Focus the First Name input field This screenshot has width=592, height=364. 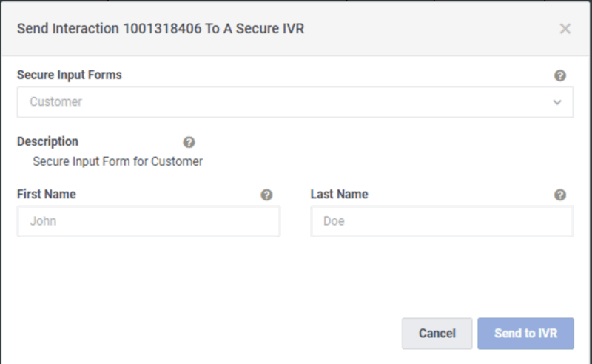coord(149,221)
